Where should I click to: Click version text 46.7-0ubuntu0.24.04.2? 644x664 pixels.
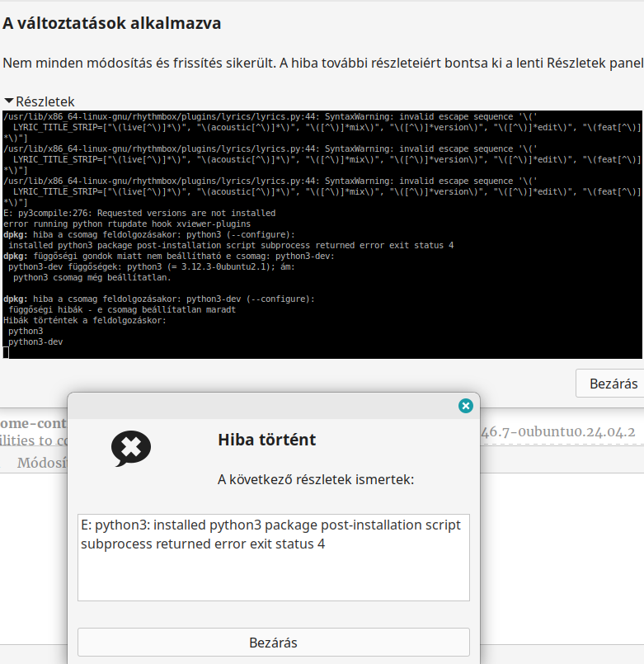pos(558,431)
